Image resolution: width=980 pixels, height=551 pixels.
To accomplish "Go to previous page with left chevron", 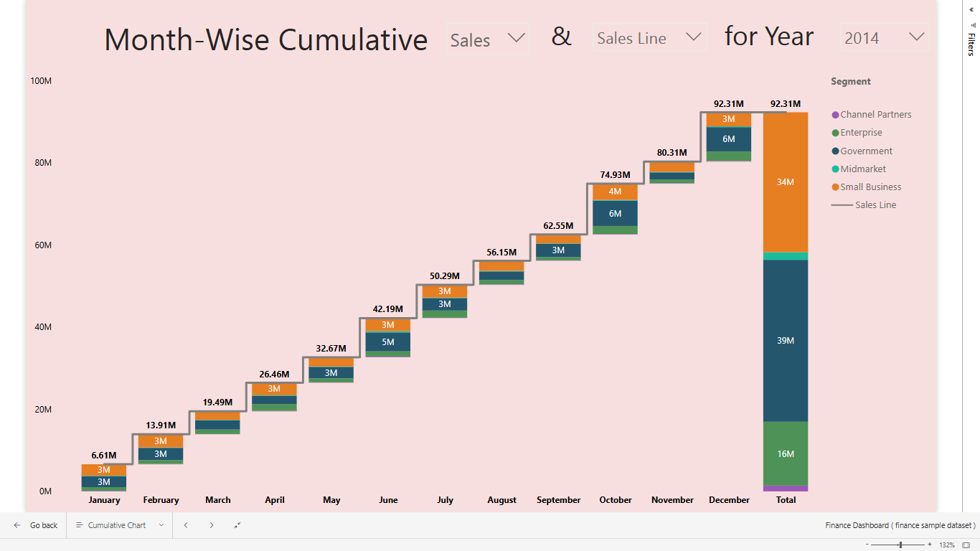I will coord(186,525).
